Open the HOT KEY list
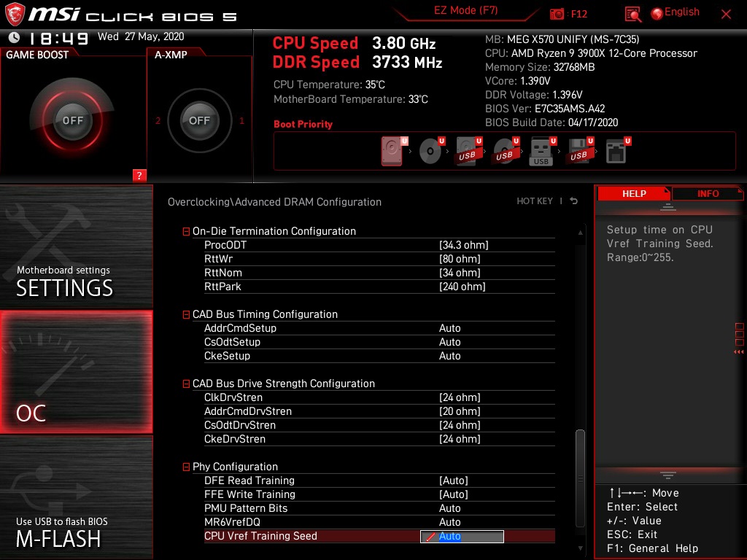 (535, 201)
